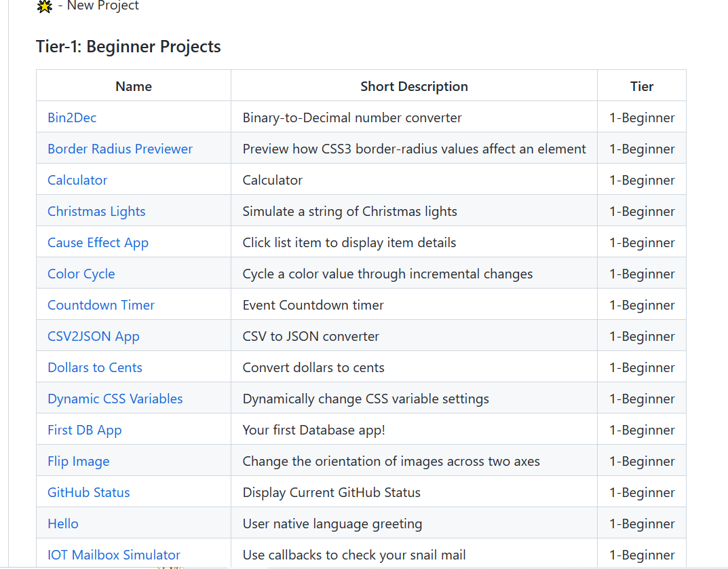Click 'Your first Database app!' description

pos(314,430)
